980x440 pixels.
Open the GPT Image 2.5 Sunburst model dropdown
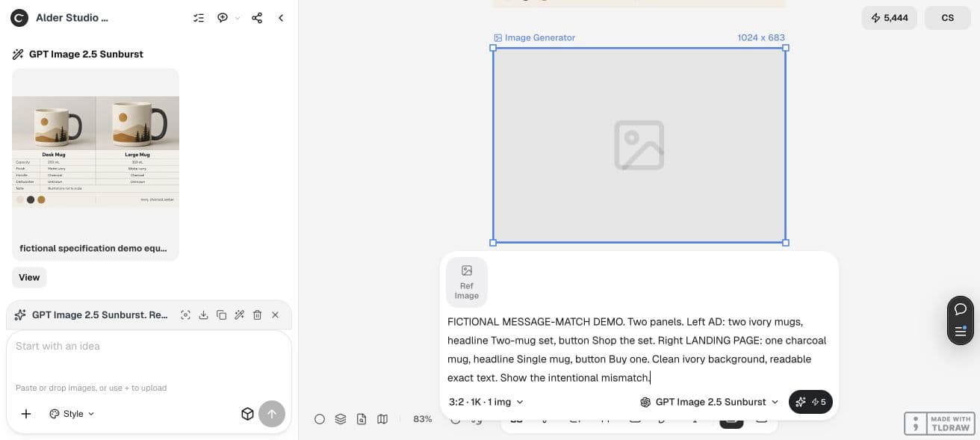pos(710,402)
